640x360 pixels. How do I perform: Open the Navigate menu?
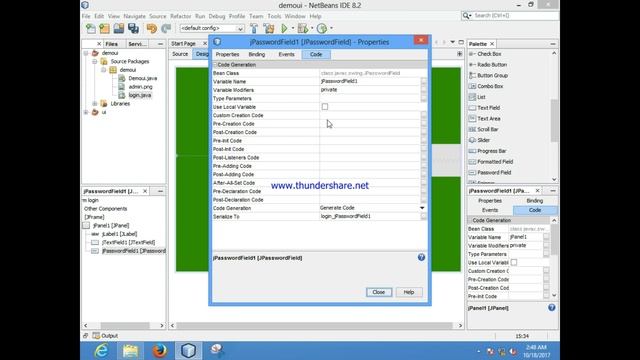(x=134, y=16)
